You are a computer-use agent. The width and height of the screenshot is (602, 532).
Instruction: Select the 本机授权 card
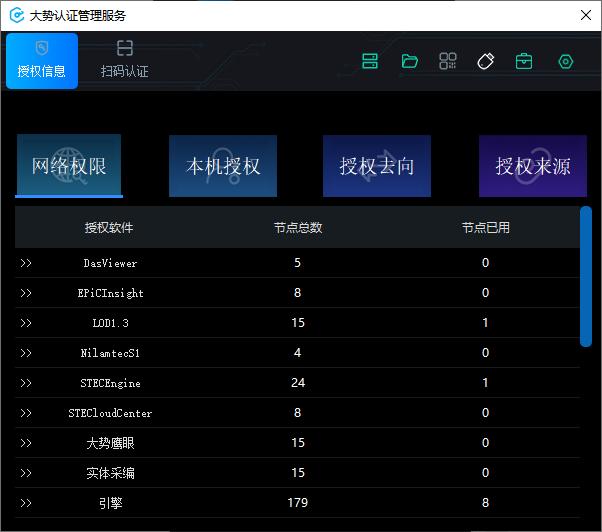coord(223,166)
